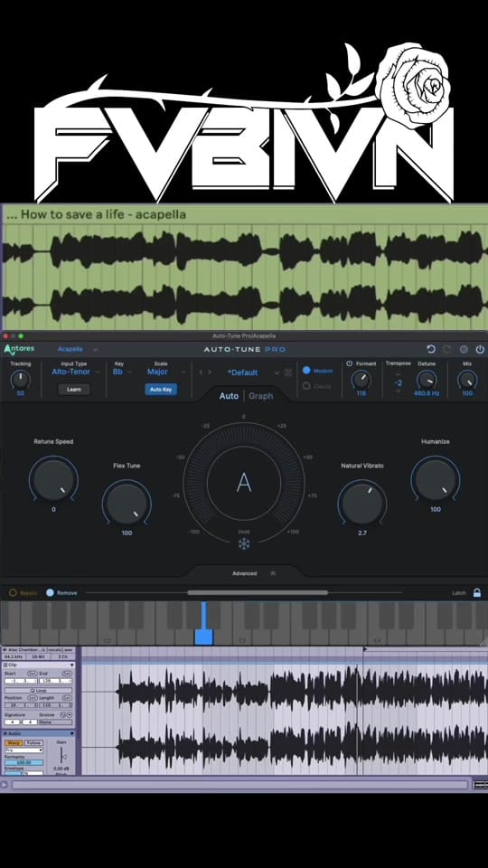Image resolution: width=488 pixels, height=868 pixels.
Task: Click Set button next to End
Action: coord(67,674)
